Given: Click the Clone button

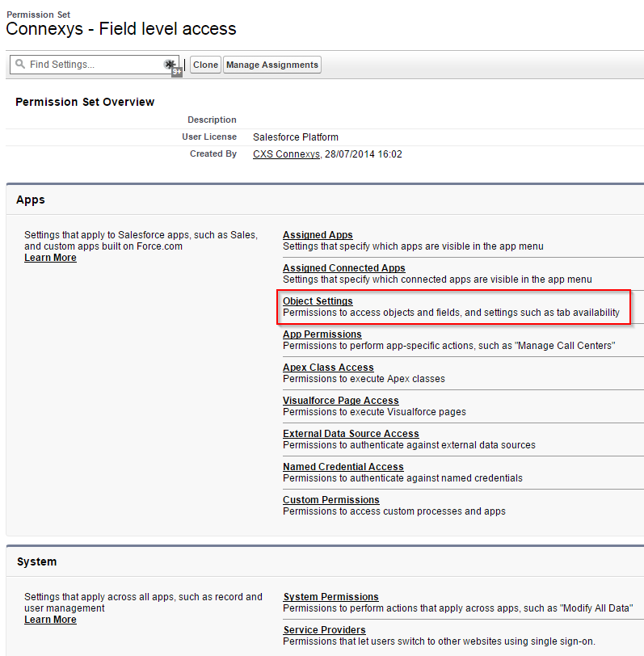Looking at the screenshot, I should click(205, 65).
